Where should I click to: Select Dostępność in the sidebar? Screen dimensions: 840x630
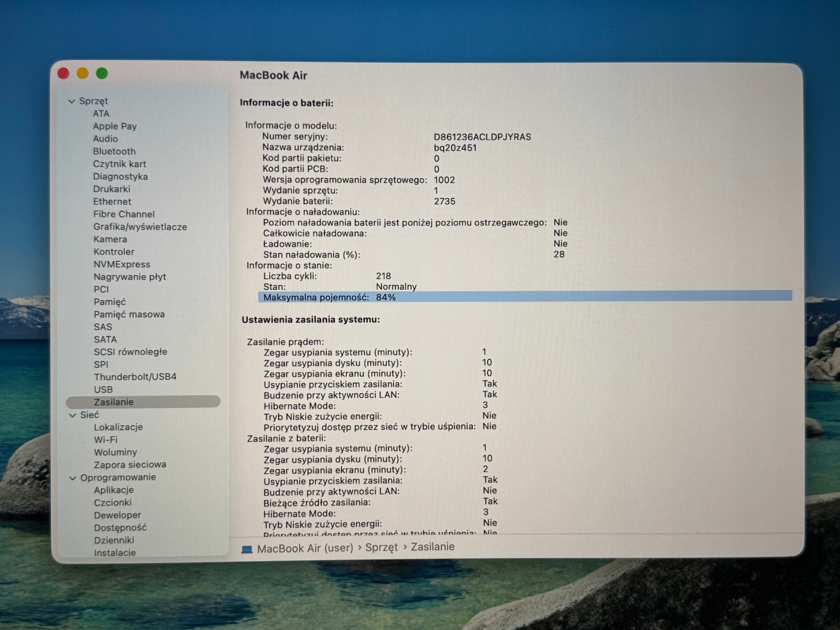pos(120,528)
